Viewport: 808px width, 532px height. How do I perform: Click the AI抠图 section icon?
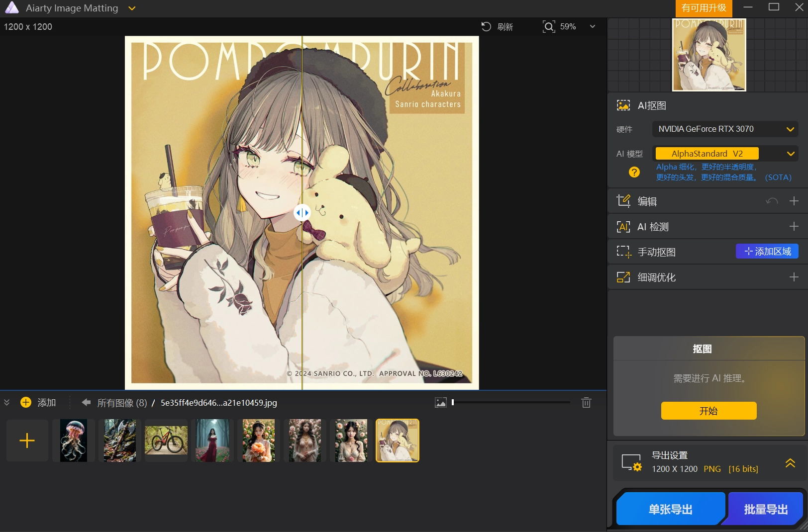pos(623,105)
